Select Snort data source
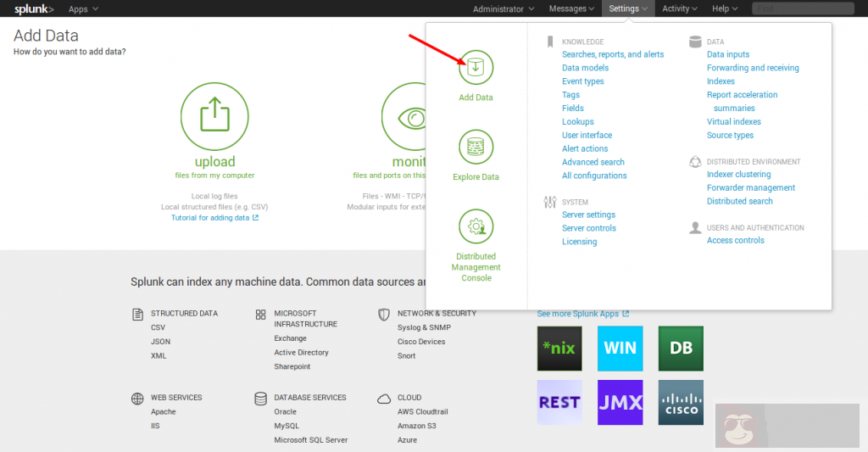This screenshot has width=868, height=452. [406, 355]
